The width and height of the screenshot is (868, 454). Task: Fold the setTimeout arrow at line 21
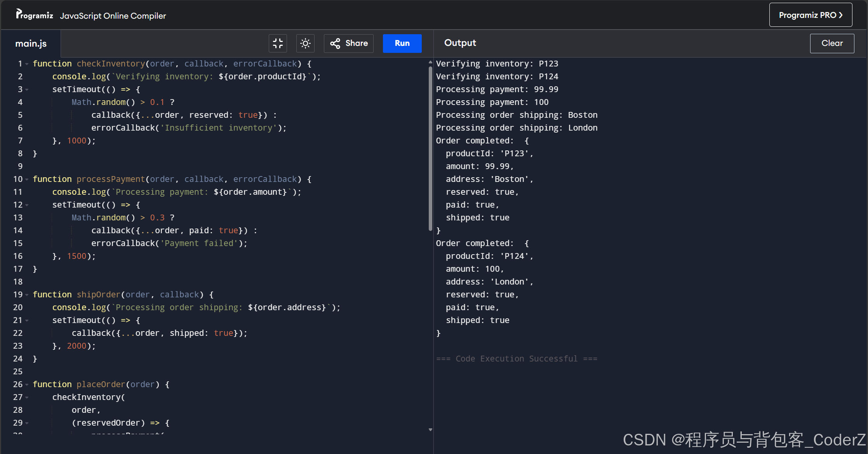pyautogui.click(x=27, y=320)
